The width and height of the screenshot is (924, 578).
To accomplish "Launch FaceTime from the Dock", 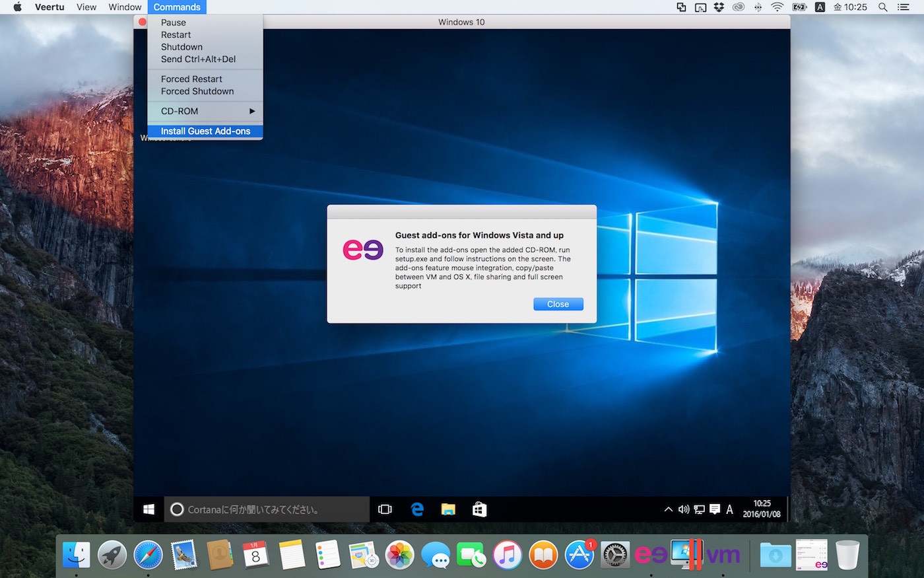I will coord(471,555).
